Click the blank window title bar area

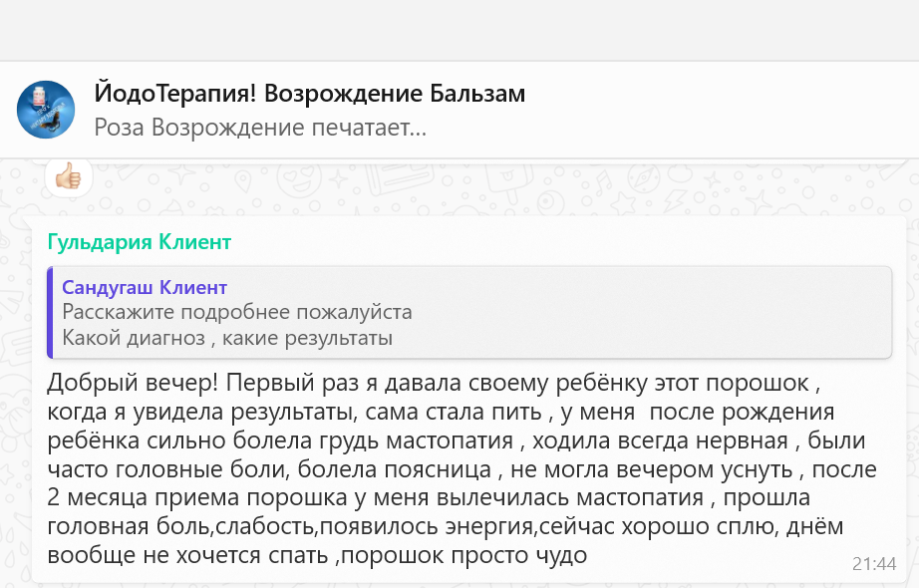coord(459,30)
